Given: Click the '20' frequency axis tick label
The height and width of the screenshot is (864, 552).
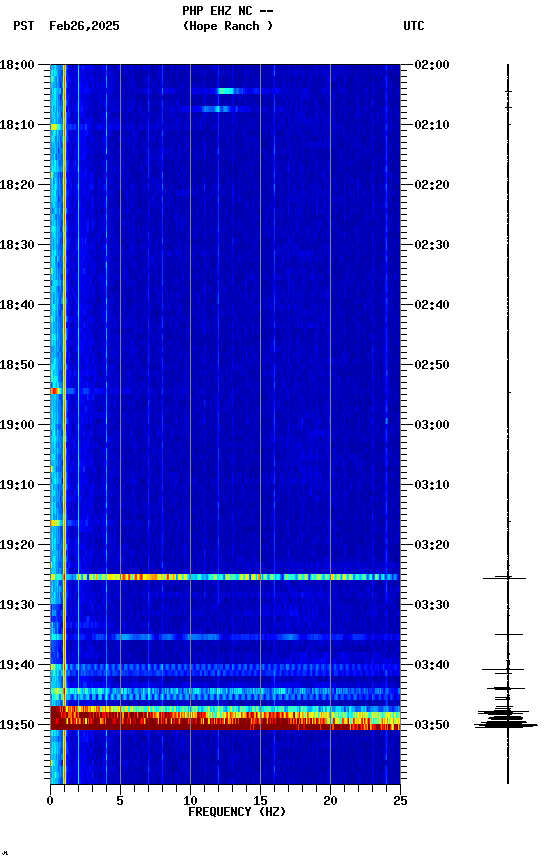Looking at the screenshot, I should click(x=330, y=801).
